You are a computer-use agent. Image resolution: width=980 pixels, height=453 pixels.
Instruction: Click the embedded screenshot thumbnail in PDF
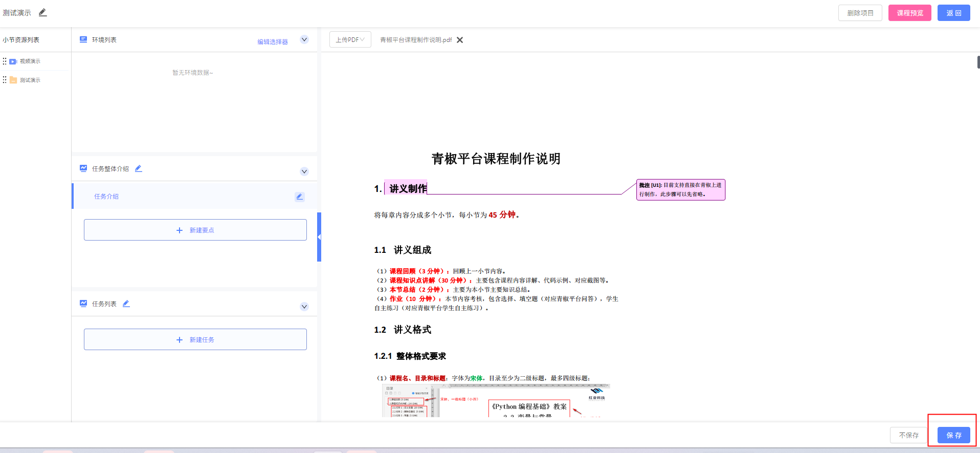click(x=496, y=400)
